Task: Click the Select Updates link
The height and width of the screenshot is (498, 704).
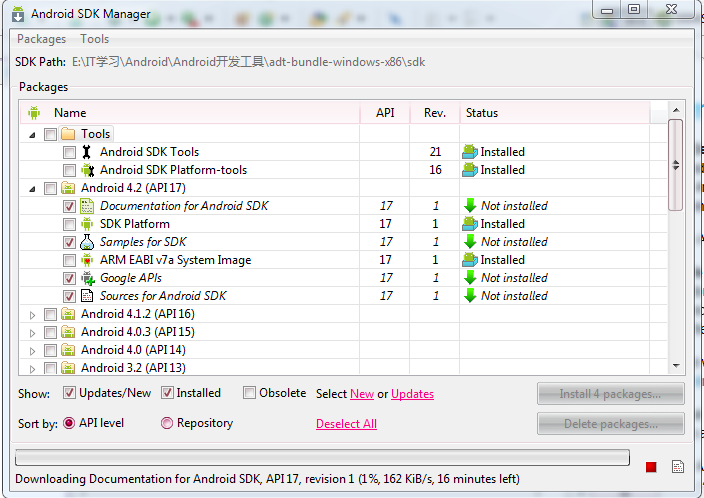Action: [412, 394]
